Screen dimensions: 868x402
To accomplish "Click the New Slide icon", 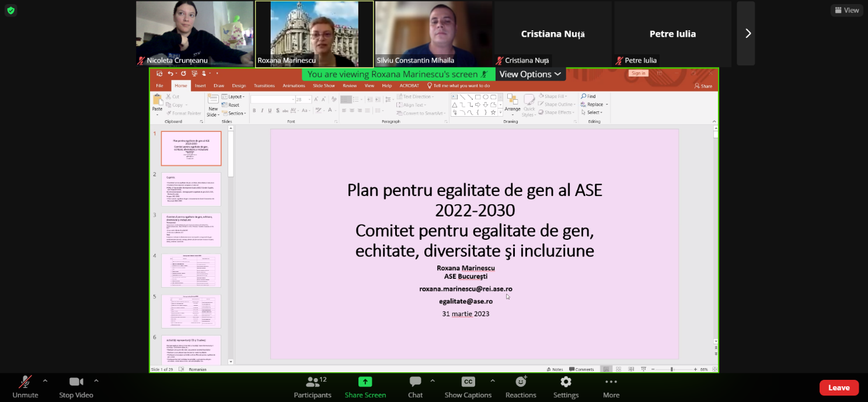I will coord(213,98).
